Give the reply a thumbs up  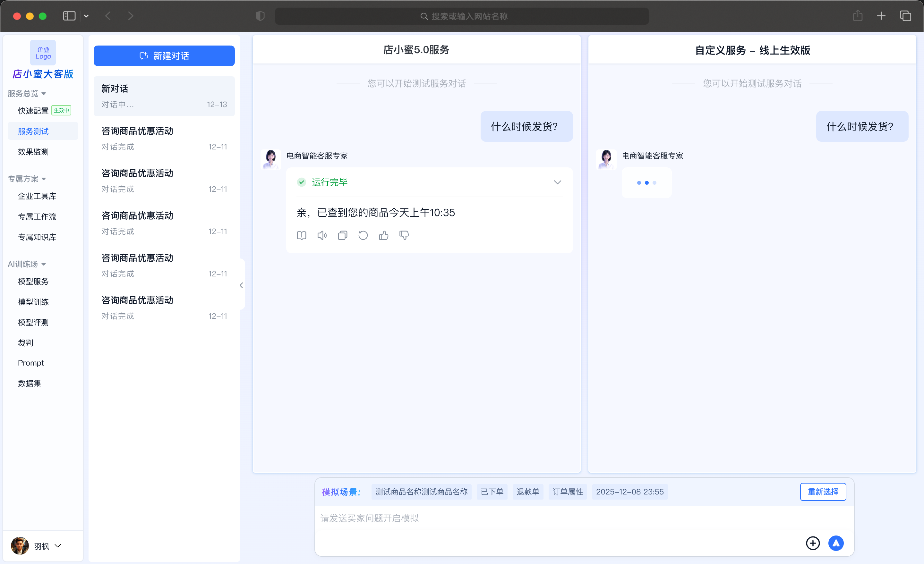pos(383,235)
